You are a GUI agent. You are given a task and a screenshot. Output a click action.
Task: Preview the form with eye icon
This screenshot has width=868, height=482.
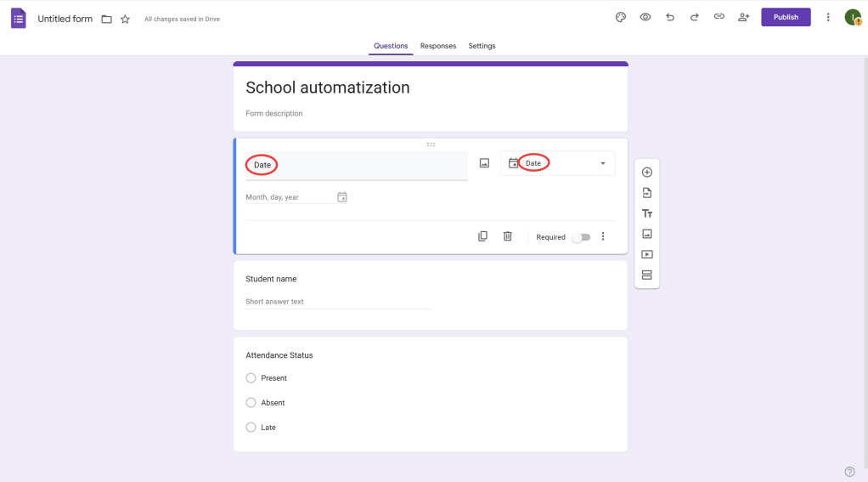click(645, 17)
